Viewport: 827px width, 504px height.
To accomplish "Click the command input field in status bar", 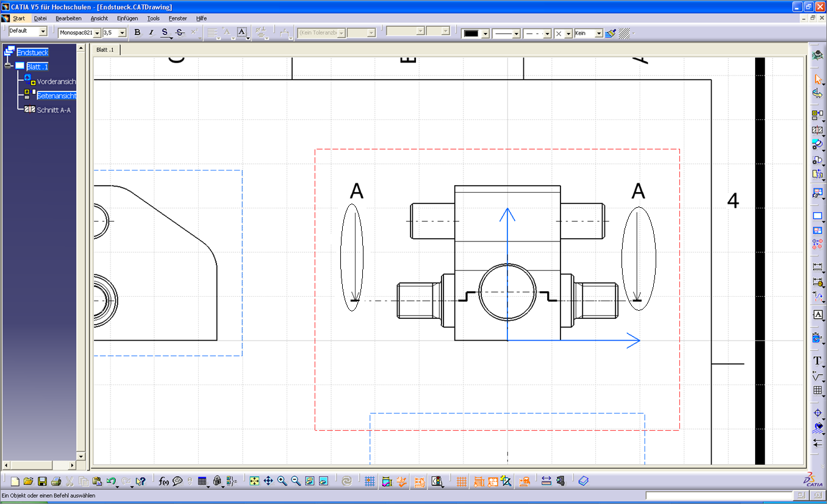I will pos(719,495).
